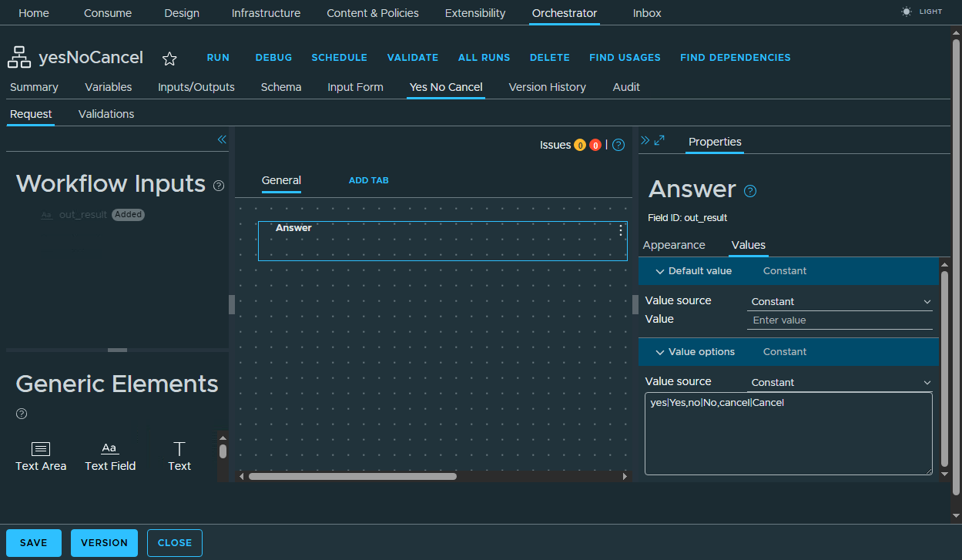
Task: Collapse the Properties panel with double chevron
Action: (645, 140)
